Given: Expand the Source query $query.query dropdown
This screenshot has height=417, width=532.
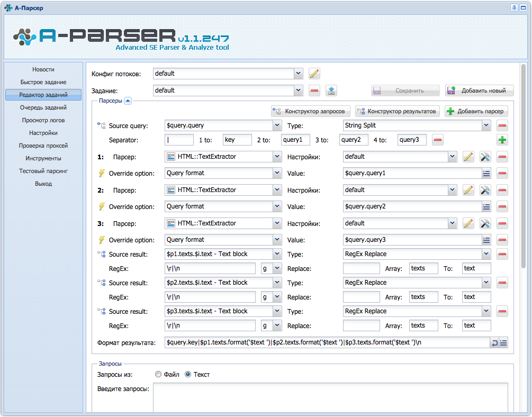Looking at the screenshot, I should 277,125.
